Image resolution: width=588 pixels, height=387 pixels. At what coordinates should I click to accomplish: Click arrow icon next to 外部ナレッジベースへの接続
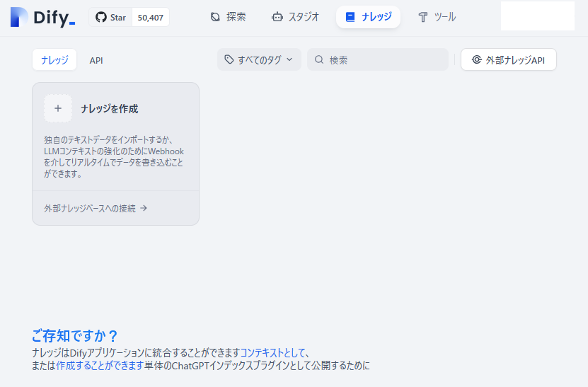[144, 208]
